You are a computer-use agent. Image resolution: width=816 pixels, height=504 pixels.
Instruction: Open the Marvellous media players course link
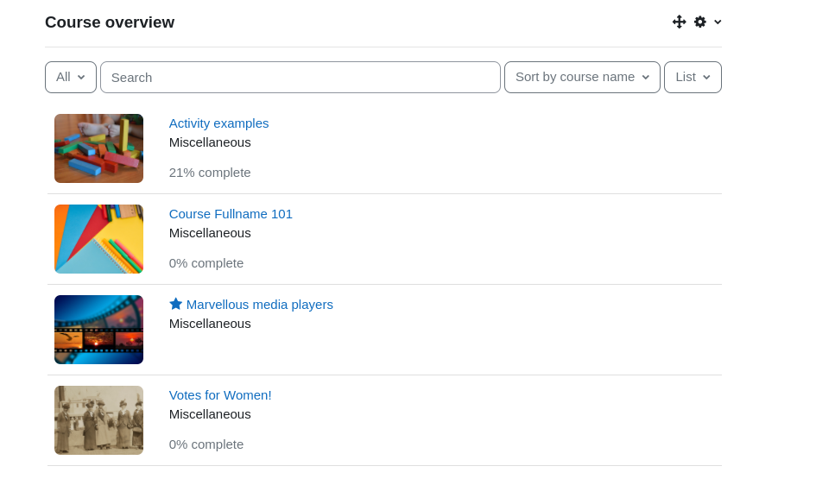[x=260, y=305]
